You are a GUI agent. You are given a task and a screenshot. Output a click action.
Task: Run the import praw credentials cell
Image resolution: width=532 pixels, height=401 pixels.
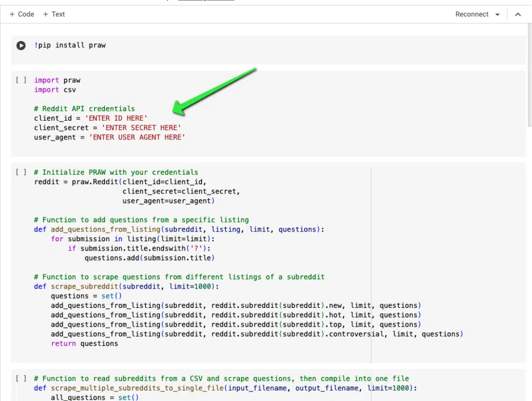(x=21, y=80)
